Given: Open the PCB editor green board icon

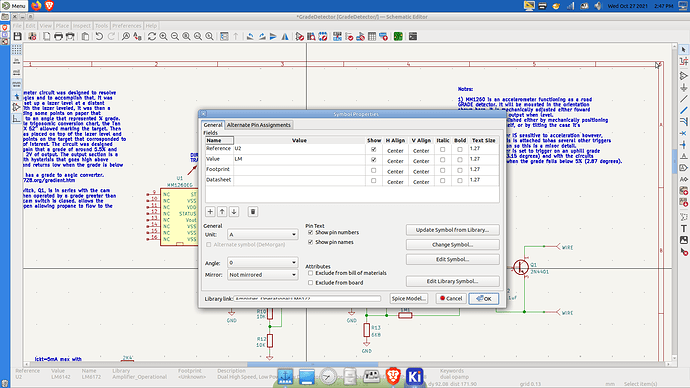Looking at the screenshot, I should (x=398, y=37).
